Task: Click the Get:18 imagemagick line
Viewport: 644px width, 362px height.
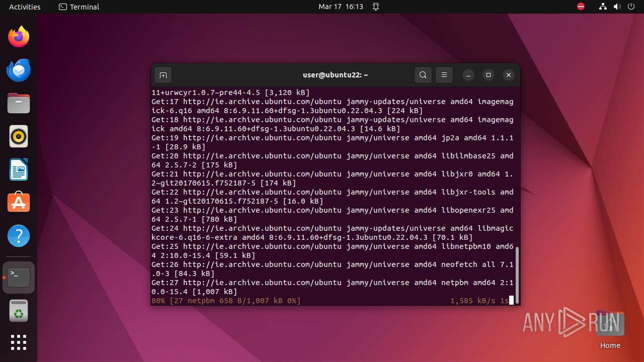Action: [333, 124]
